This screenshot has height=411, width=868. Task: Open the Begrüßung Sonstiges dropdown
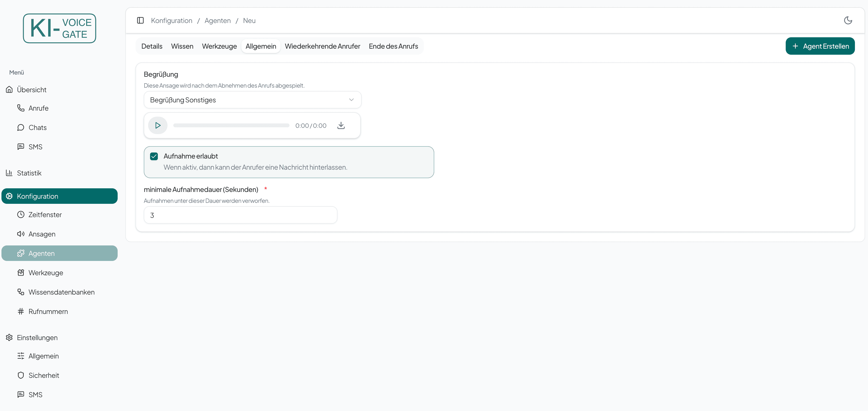[252, 100]
